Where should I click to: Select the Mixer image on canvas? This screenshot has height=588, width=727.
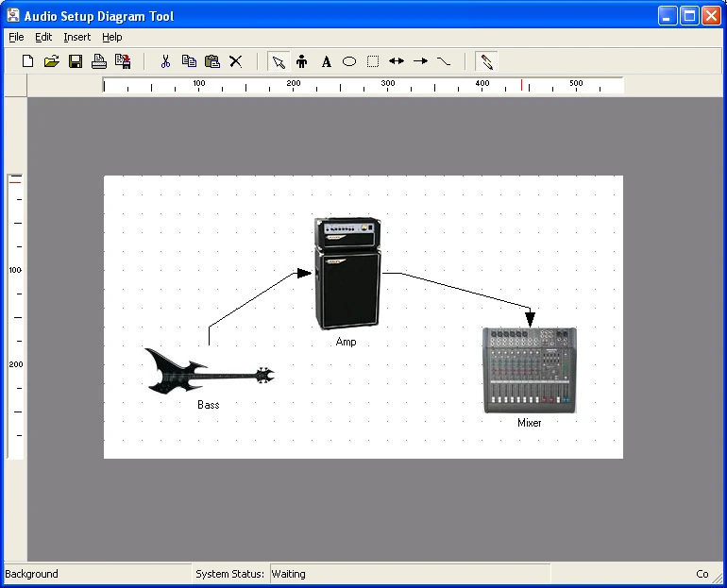point(530,370)
